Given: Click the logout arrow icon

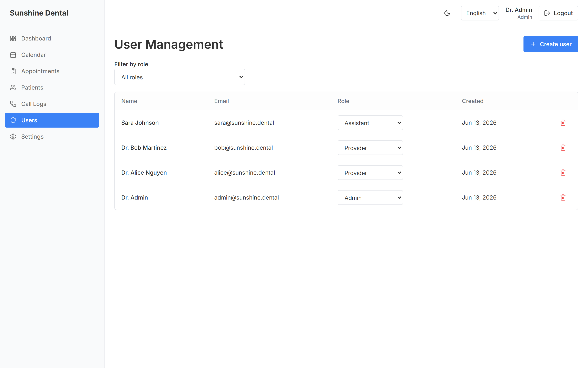Looking at the screenshot, I should [x=547, y=13].
